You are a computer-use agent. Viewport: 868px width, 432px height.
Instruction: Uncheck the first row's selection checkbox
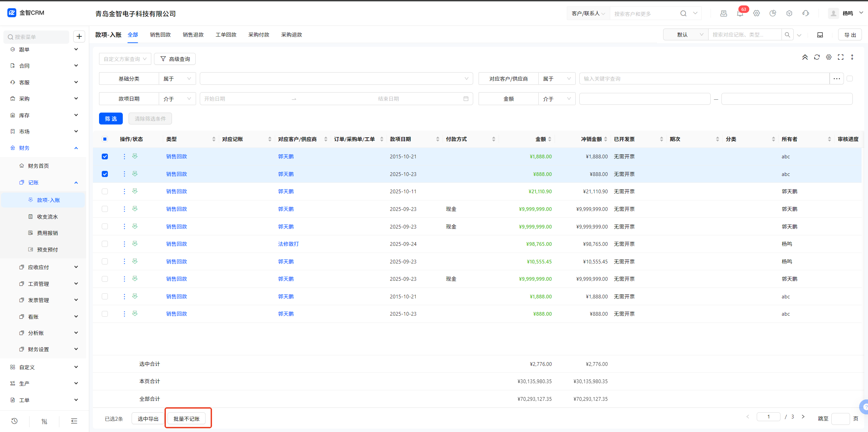coord(105,157)
